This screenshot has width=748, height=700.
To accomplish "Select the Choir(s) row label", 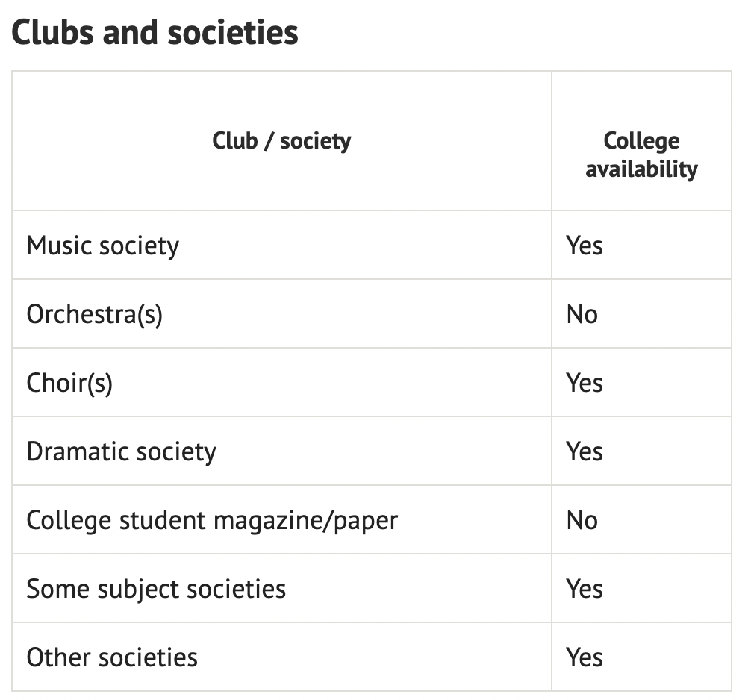I will [x=69, y=384].
